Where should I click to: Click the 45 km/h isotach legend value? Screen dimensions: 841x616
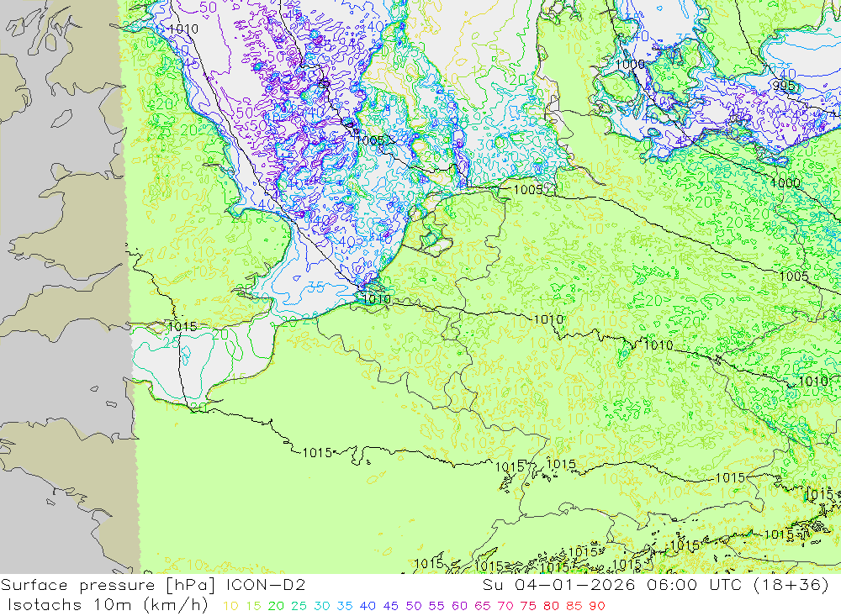pyautogui.click(x=390, y=606)
